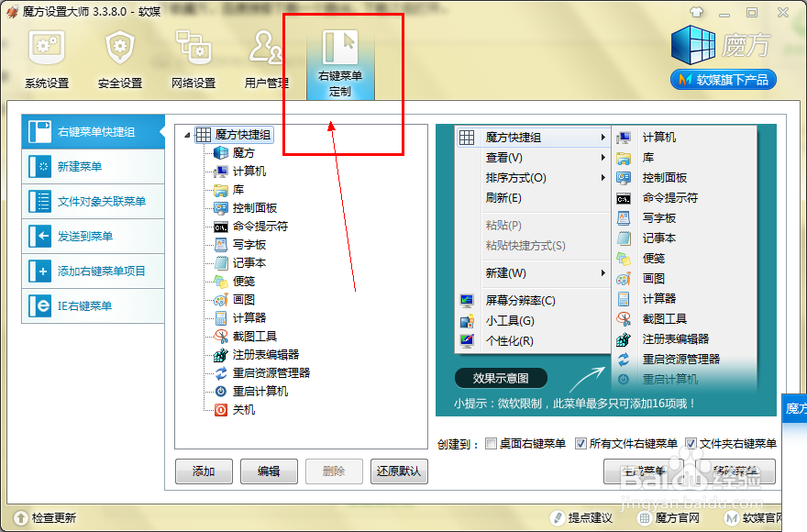Click the 计算器 icon in tree

[x=221, y=317]
